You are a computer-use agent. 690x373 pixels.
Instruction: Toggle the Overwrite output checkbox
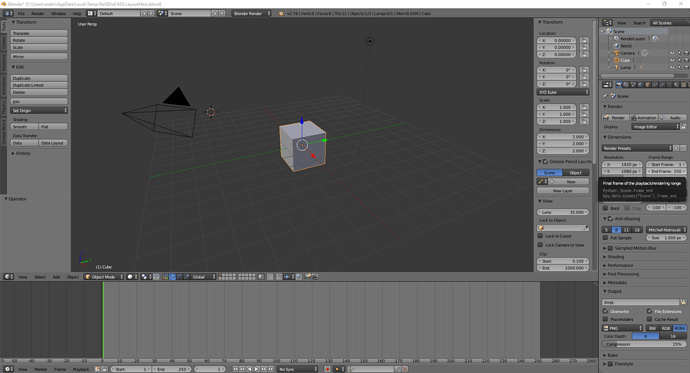tap(606, 311)
